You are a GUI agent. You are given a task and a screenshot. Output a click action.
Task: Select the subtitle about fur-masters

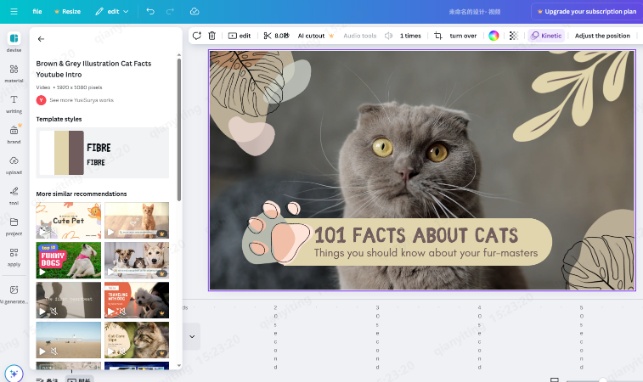tap(426, 253)
